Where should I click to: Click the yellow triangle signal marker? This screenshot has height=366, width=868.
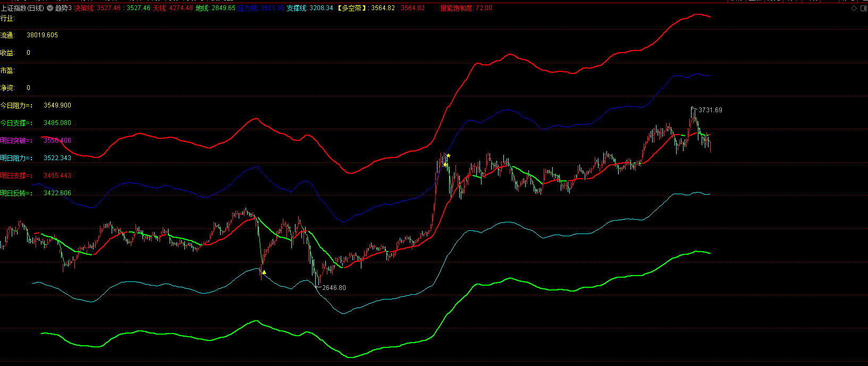pyautogui.click(x=264, y=272)
